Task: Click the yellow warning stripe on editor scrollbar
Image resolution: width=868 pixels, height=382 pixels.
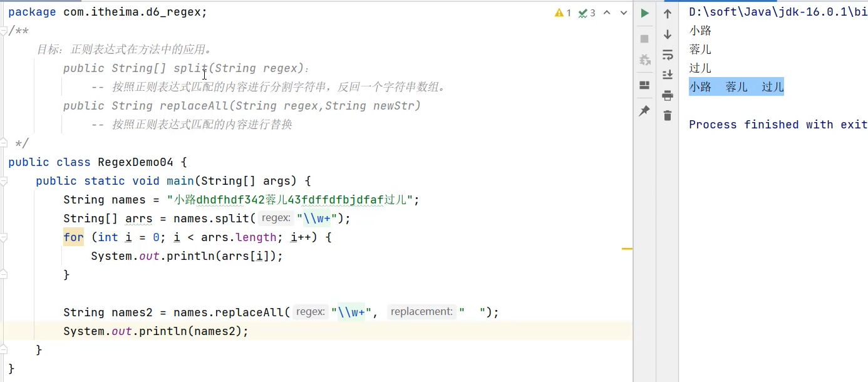Action: pyautogui.click(x=627, y=249)
